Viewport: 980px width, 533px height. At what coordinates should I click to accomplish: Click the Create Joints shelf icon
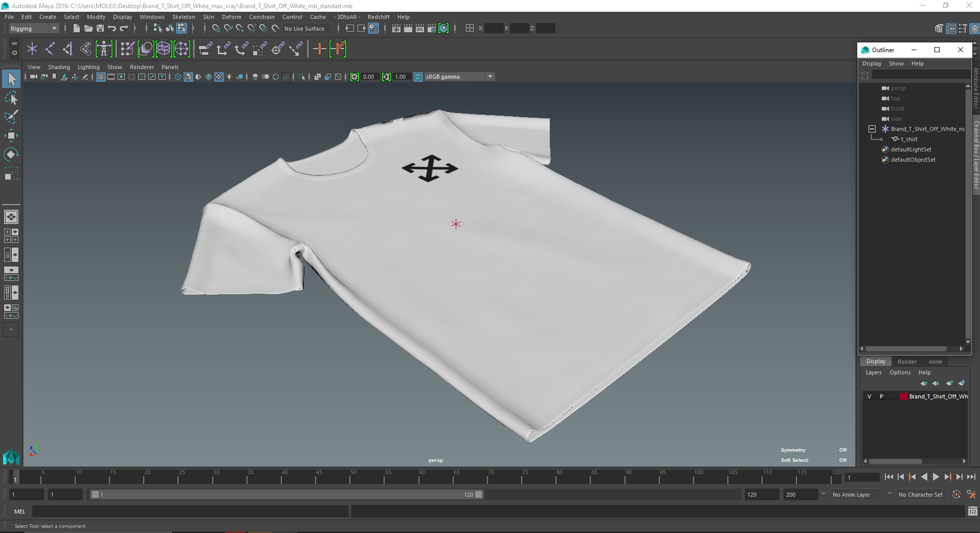tap(50, 49)
